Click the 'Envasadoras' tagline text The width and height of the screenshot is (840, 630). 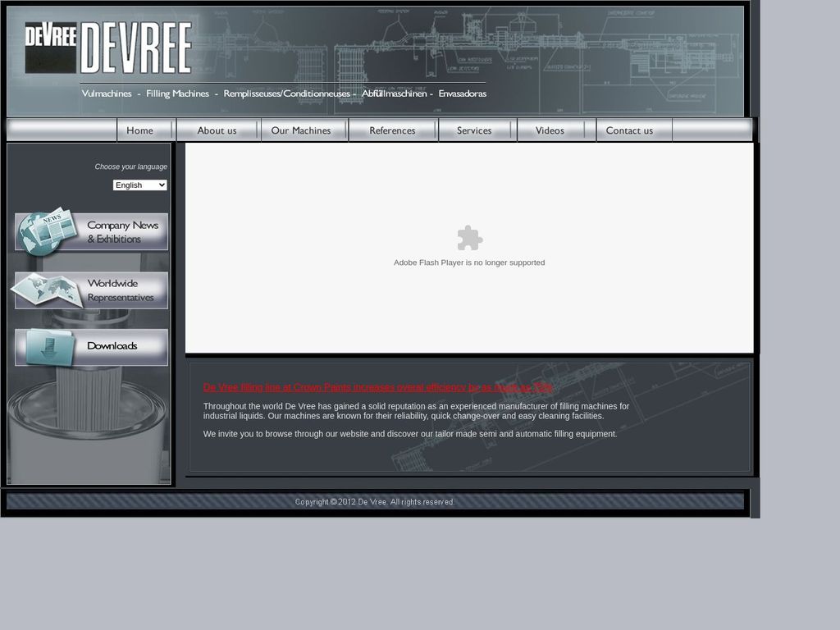463,94
